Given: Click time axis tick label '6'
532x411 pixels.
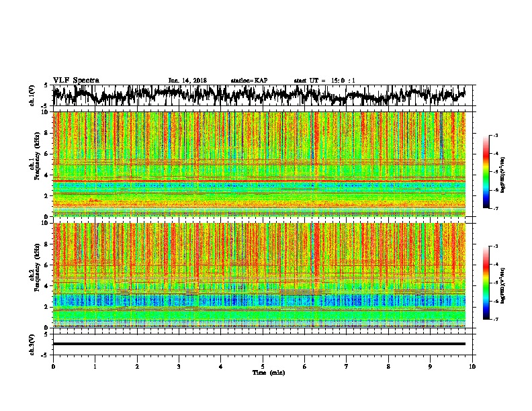Looking at the screenshot, I should click(x=304, y=367).
